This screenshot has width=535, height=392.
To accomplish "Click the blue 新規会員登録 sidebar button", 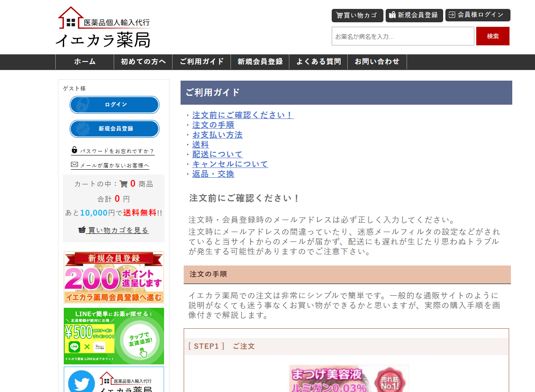I will coord(115,129).
